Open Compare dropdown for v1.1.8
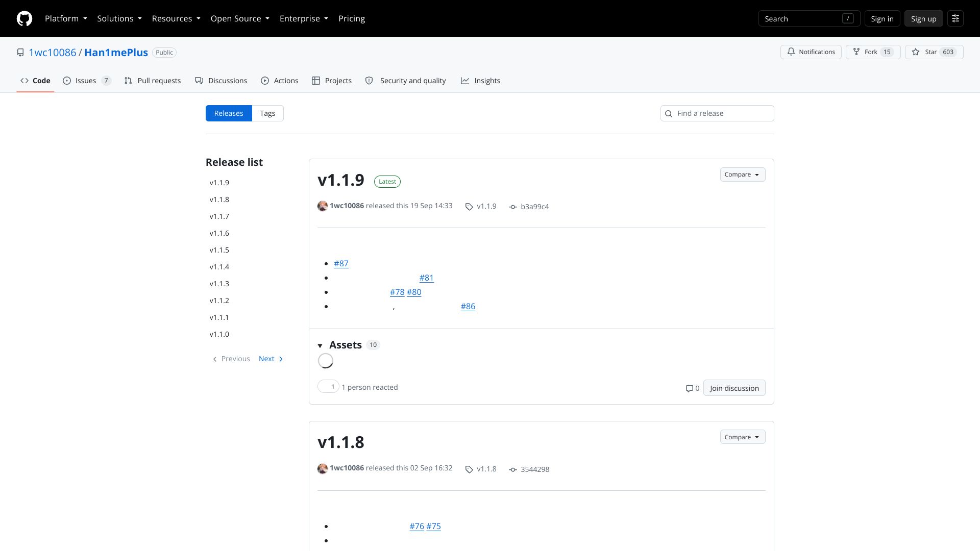This screenshot has width=980, height=551. (743, 437)
